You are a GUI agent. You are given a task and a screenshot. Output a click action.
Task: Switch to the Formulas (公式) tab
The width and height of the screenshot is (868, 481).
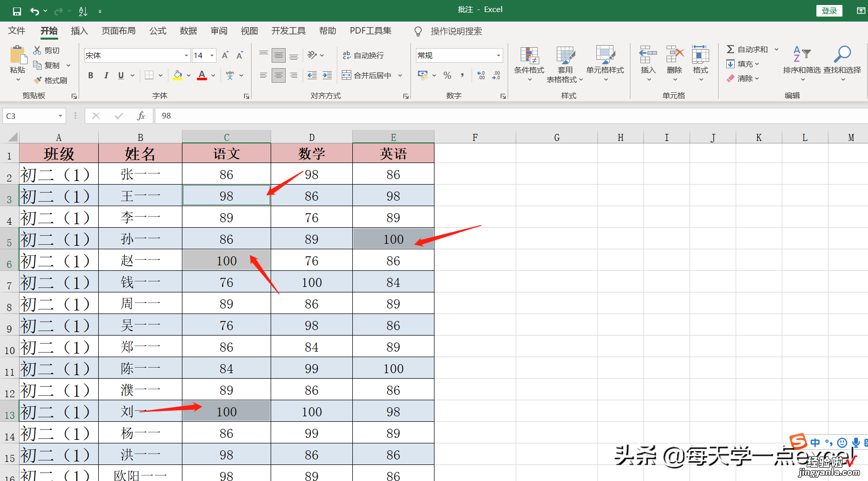(x=157, y=31)
